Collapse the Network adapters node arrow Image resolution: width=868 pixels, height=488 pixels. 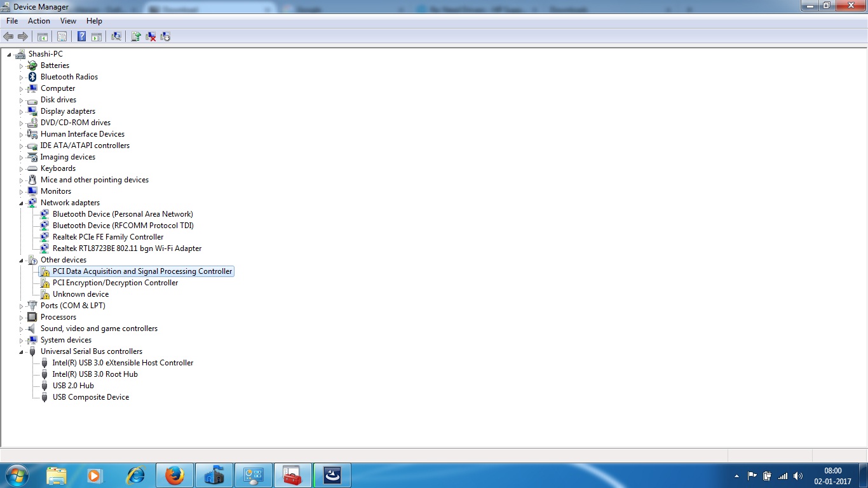[21, 203]
